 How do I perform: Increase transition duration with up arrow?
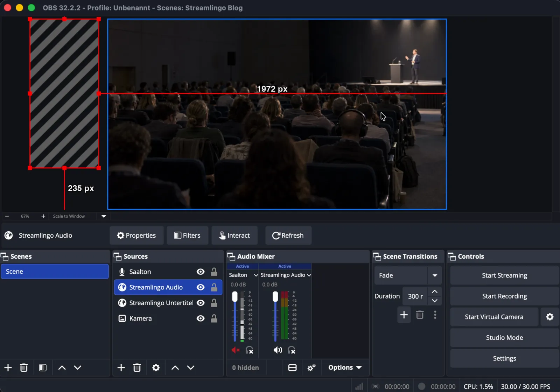click(x=435, y=292)
